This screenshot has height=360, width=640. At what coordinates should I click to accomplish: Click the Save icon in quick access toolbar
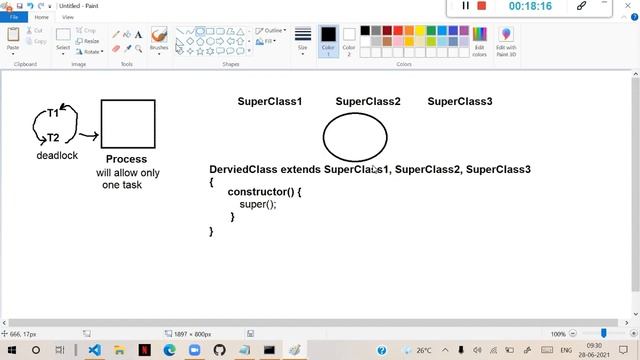(19, 6)
